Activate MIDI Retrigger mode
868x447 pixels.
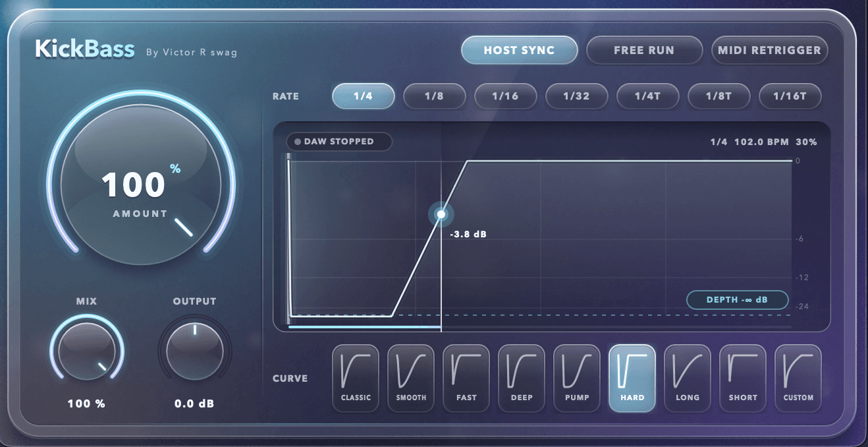point(769,50)
